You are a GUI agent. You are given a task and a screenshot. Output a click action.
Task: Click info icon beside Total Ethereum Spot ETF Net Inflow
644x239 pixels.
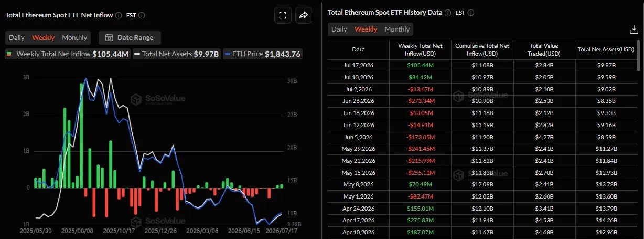tap(119, 15)
